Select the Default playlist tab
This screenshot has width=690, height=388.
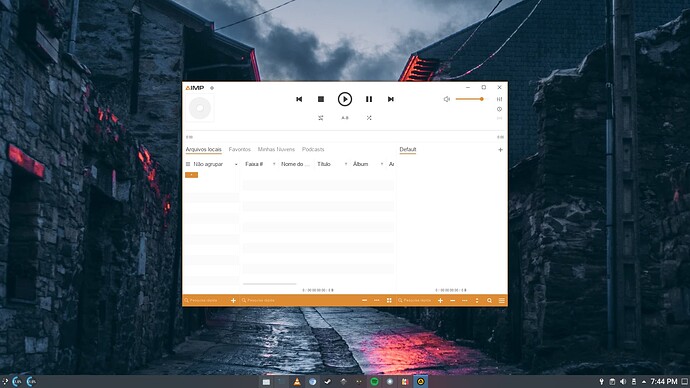407,150
